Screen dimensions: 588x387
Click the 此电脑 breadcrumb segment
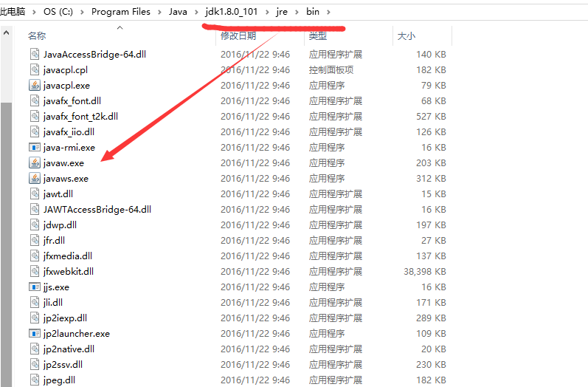[13, 12]
